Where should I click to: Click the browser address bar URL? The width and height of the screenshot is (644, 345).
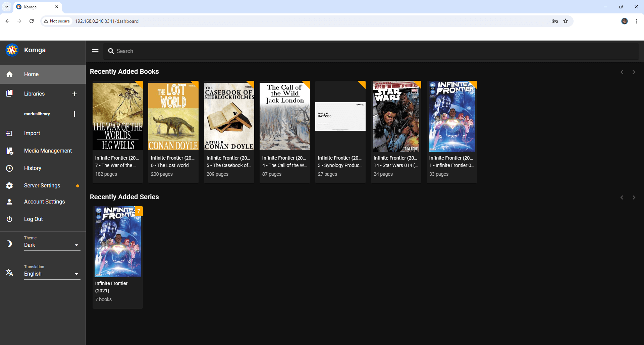click(107, 21)
